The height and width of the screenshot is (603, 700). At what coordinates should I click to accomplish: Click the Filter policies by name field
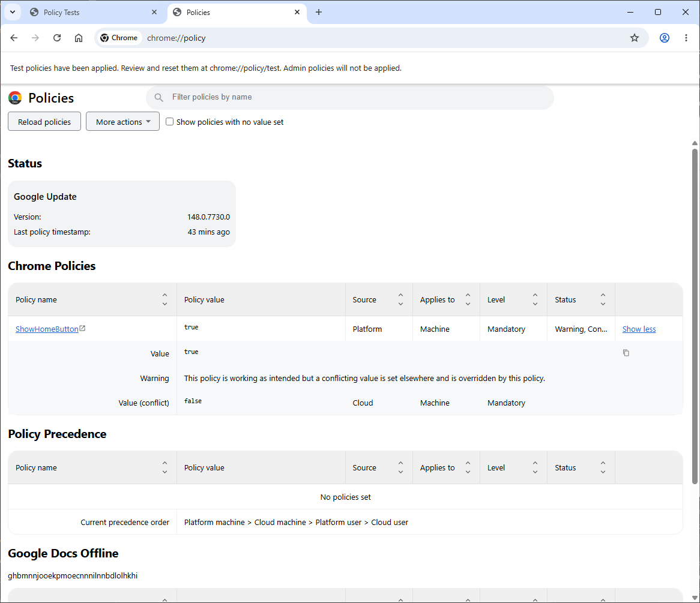[x=350, y=97]
